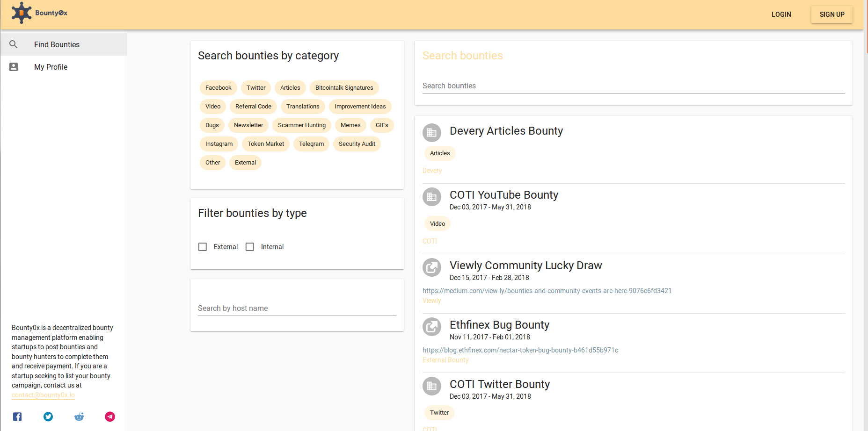Image resolution: width=868 pixels, height=431 pixels.
Task: Open the Ethfinex Bug Bounty title
Action: point(499,325)
